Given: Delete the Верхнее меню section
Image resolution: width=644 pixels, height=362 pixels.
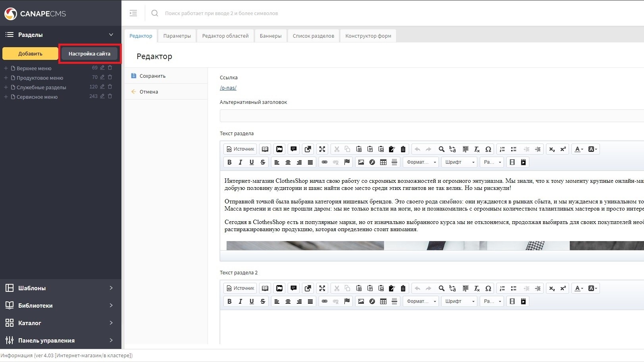Looking at the screenshot, I should pyautogui.click(x=110, y=68).
